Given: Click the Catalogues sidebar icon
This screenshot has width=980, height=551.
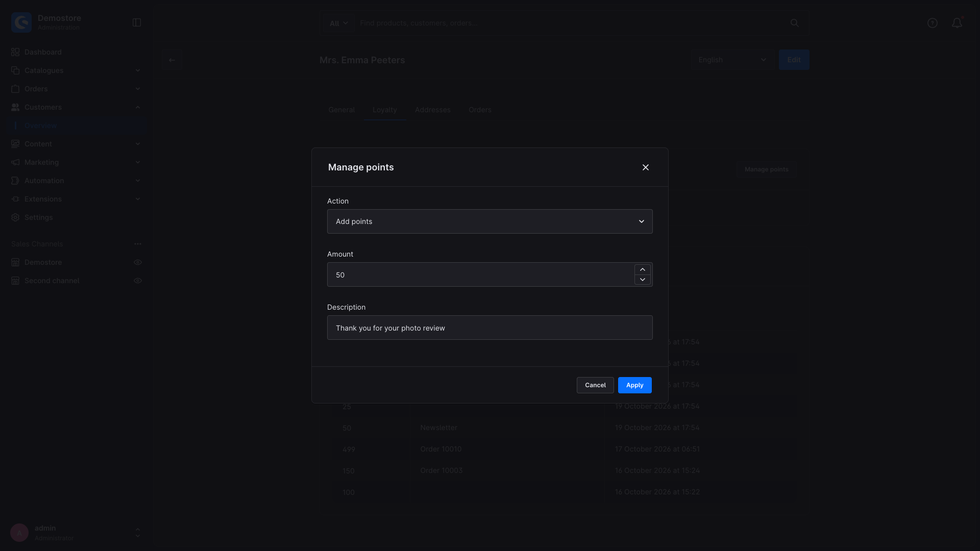Looking at the screenshot, I should pyautogui.click(x=15, y=70).
